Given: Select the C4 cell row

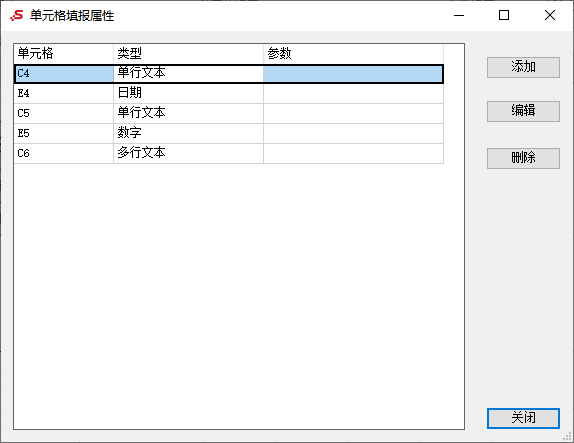Looking at the screenshot, I should pyautogui.click(x=228, y=74).
